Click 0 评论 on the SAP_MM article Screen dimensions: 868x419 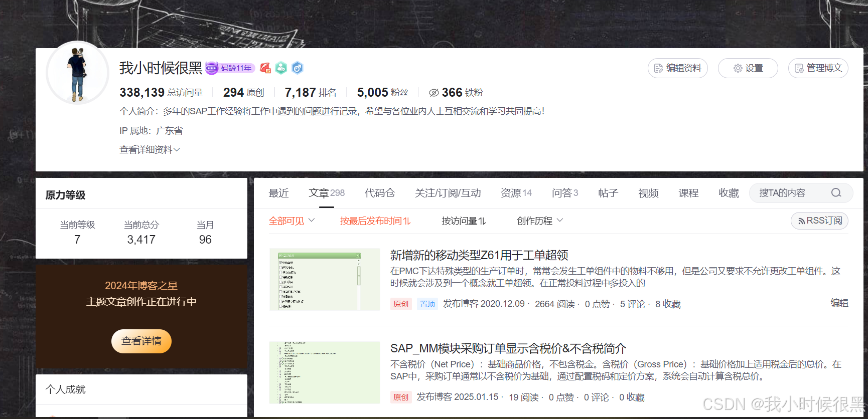tap(597, 397)
